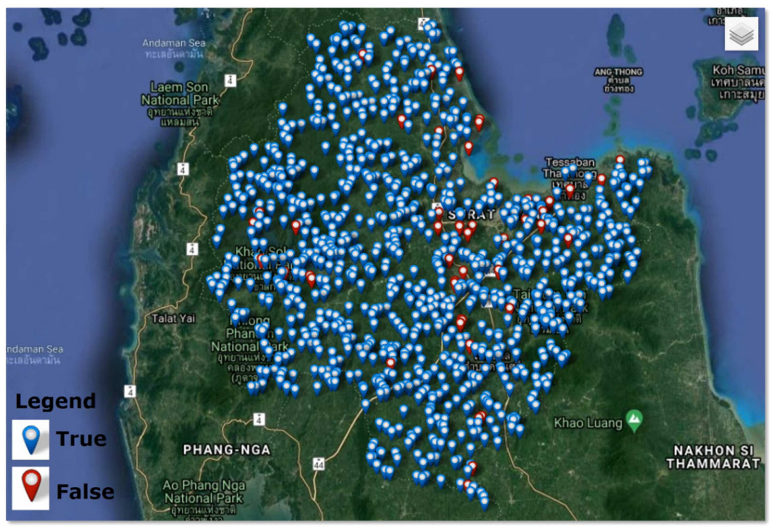Image resolution: width=774 pixels, height=532 pixels.
Task: Click the PHANG-NGA province label
Action: click(x=227, y=450)
